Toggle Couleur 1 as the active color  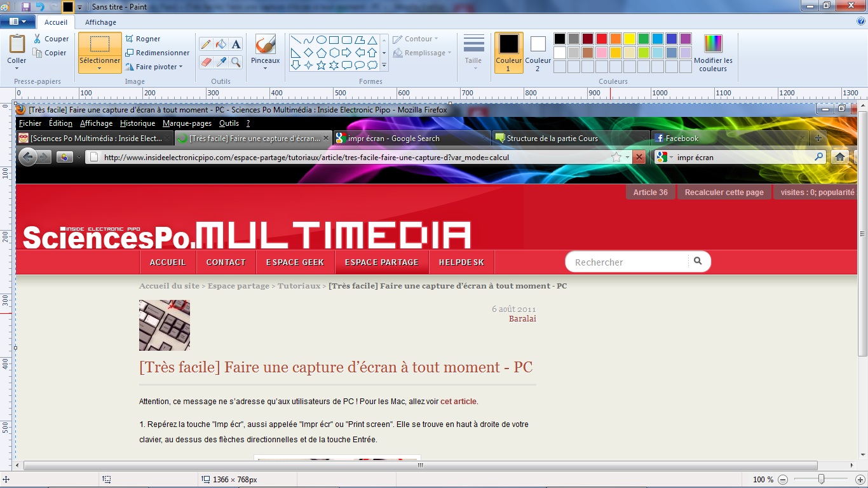[508, 52]
